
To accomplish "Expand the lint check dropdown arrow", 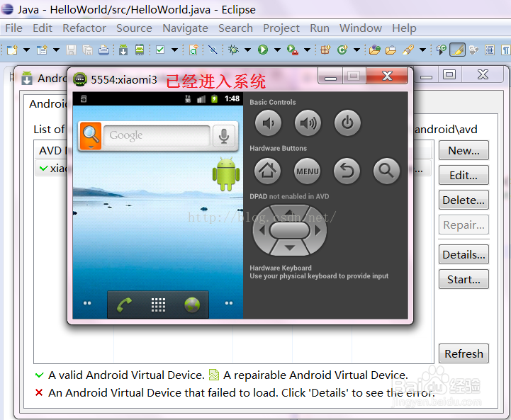I will click(174, 50).
